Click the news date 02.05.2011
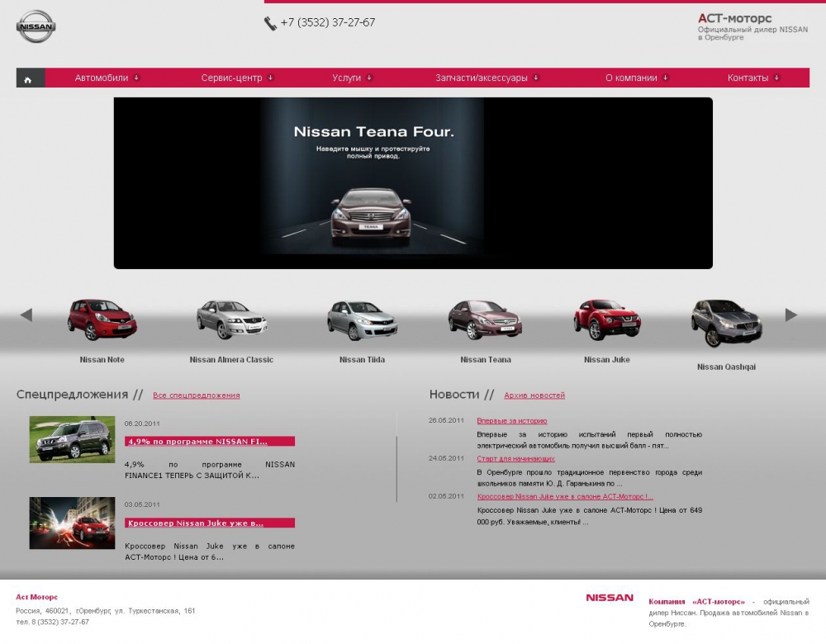Screen dimensions: 826x644 (x=446, y=496)
